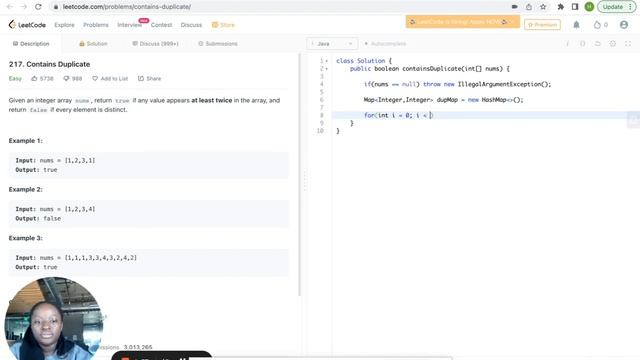
Task: Toggle the browser side panel icon
Action: (575, 7)
